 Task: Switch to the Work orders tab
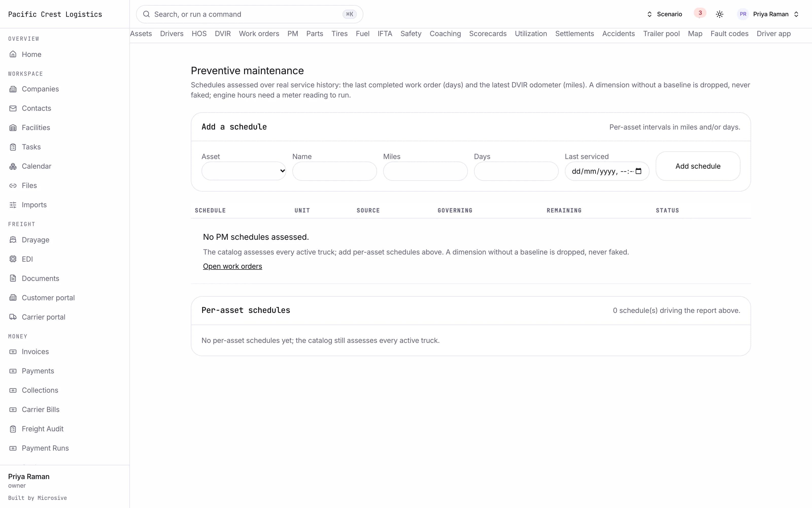(259, 34)
